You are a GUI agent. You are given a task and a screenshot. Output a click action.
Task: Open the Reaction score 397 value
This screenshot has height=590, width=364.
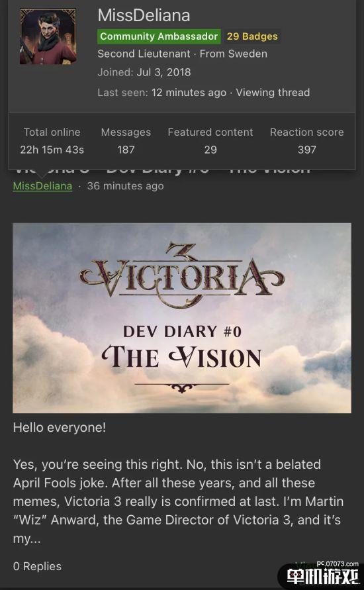pos(306,141)
